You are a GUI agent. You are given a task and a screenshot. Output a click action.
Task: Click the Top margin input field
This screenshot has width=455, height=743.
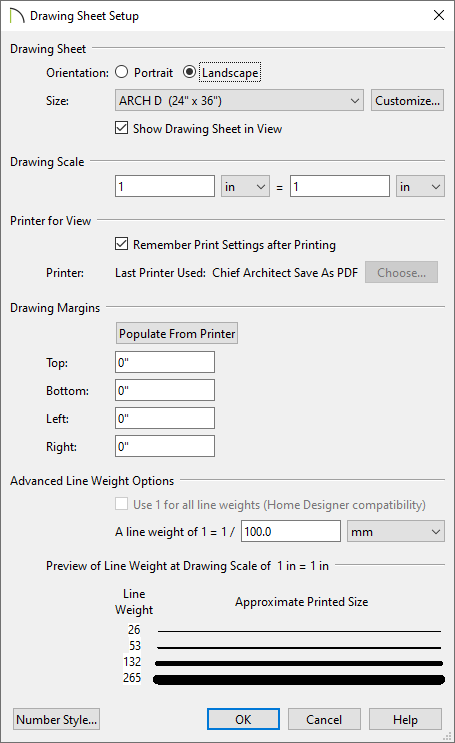(165, 362)
